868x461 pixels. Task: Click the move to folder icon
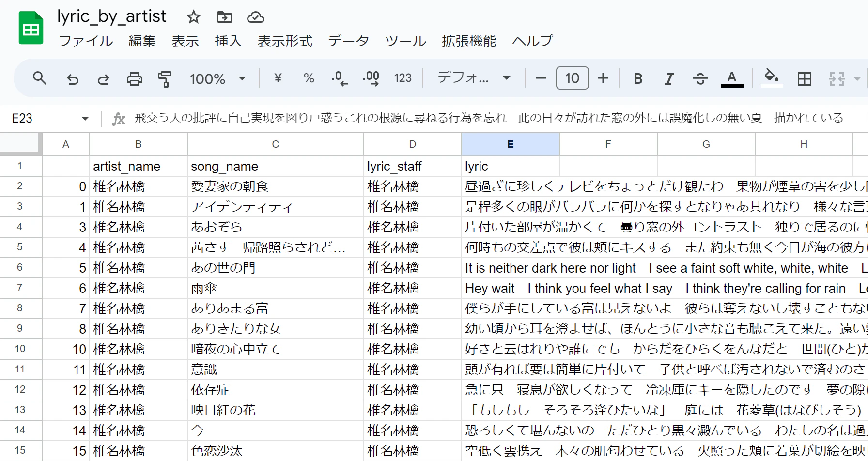click(224, 17)
